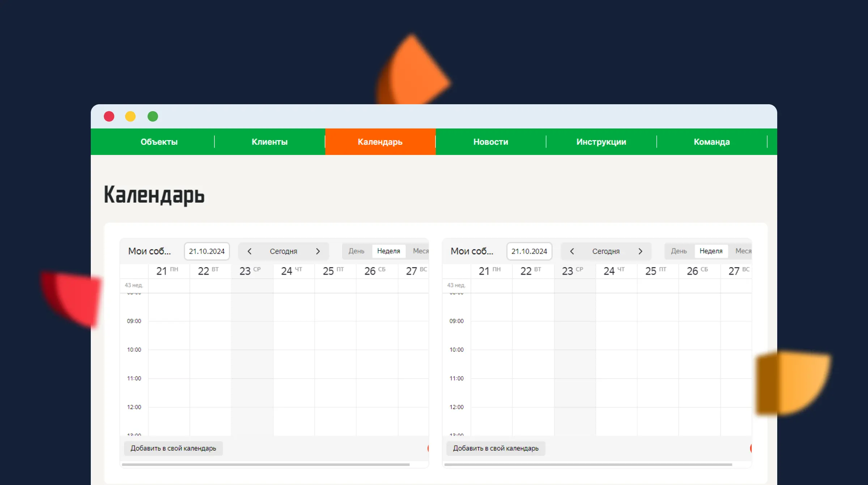Image resolution: width=868 pixels, height=485 pixels.
Task: Go to next week in left calendar
Action: [318, 251]
